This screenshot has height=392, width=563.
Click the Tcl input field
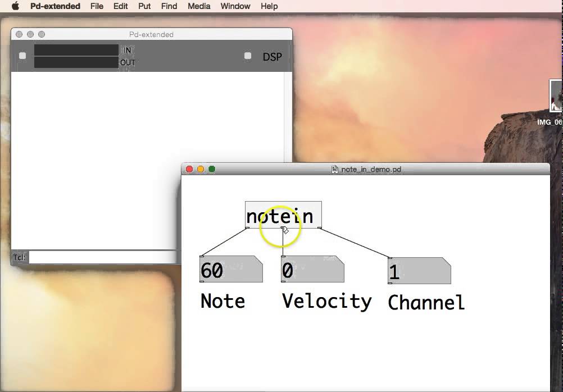(103, 257)
